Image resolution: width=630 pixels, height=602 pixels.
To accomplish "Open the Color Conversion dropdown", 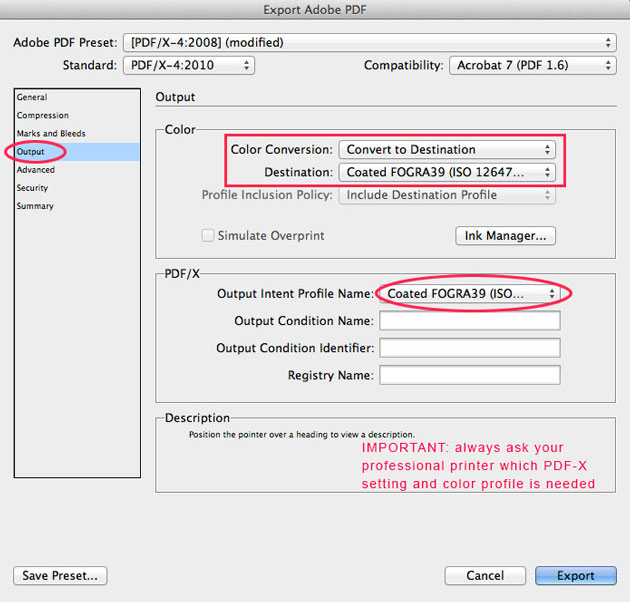I will (x=446, y=150).
